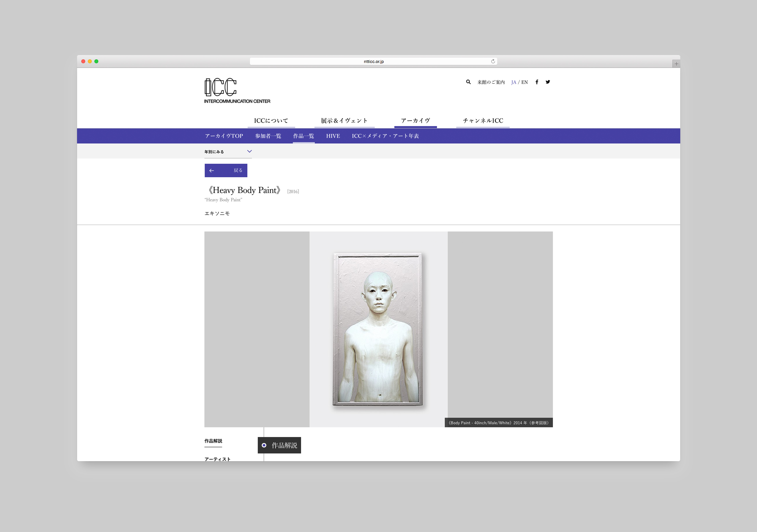Go to the HIVE sub-navigation tab

point(333,136)
